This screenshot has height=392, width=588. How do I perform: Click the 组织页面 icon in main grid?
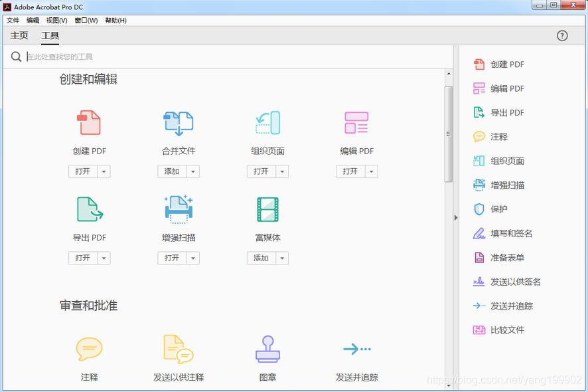pyautogui.click(x=267, y=122)
